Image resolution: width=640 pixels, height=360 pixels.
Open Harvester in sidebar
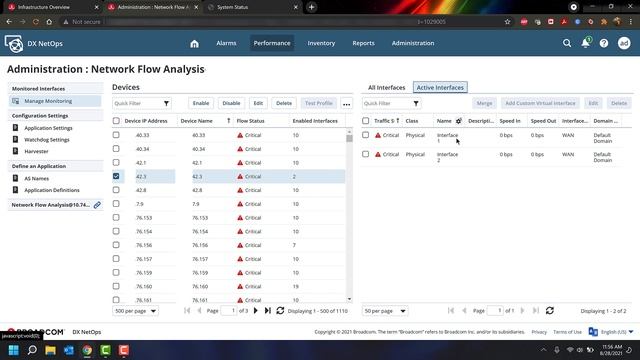coord(36,151)
